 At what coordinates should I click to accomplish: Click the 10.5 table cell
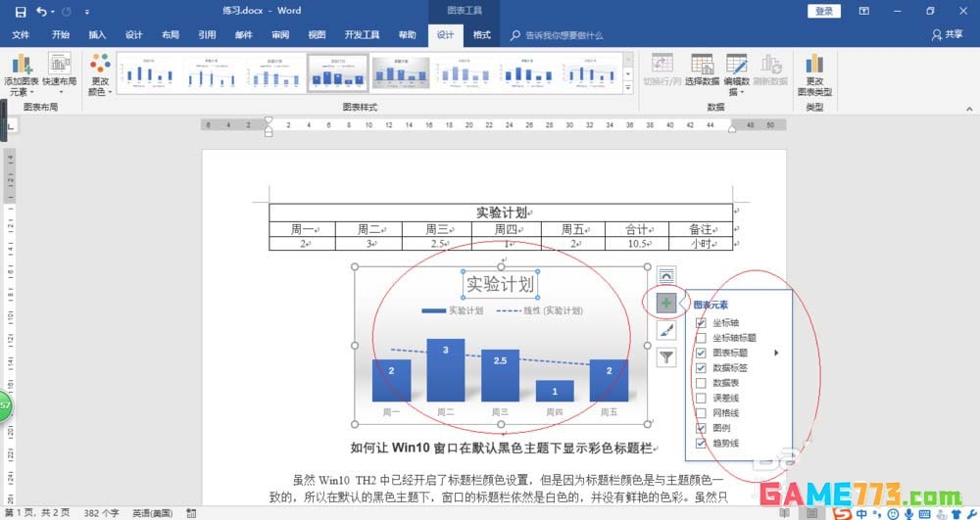(636, 244)
